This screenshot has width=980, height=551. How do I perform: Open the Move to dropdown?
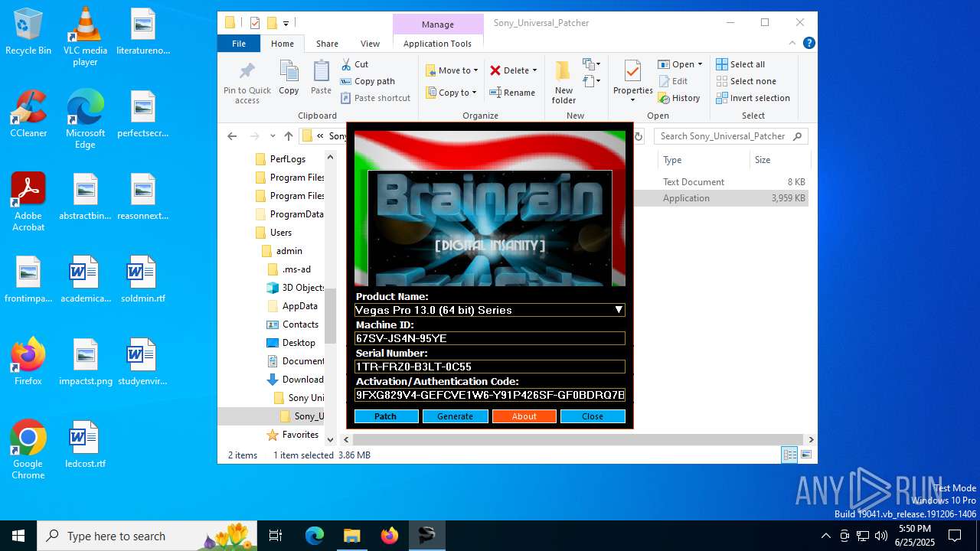click(x=452, y=70)
